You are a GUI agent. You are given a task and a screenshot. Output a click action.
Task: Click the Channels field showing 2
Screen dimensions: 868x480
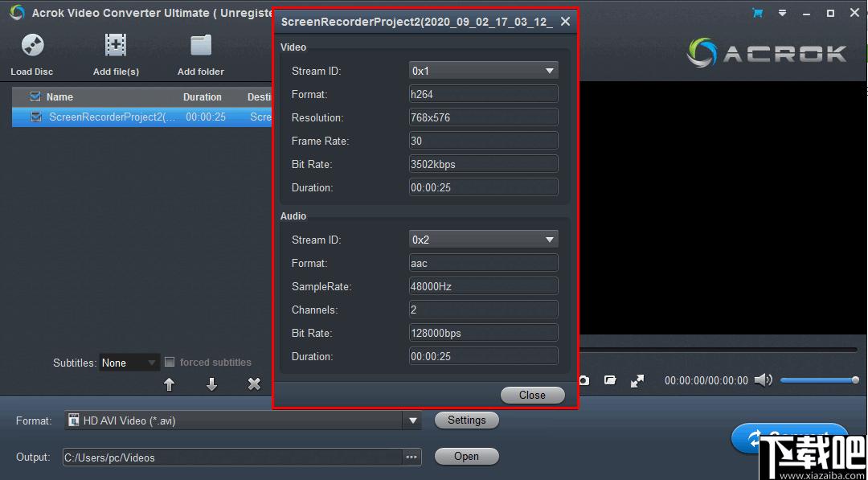(x=484, y=310)
